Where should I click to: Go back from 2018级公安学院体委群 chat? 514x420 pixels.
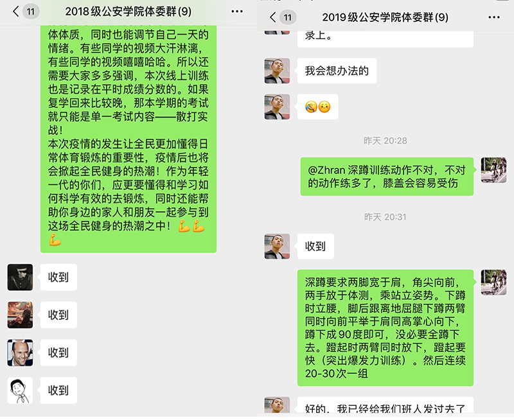coord(15,12)
